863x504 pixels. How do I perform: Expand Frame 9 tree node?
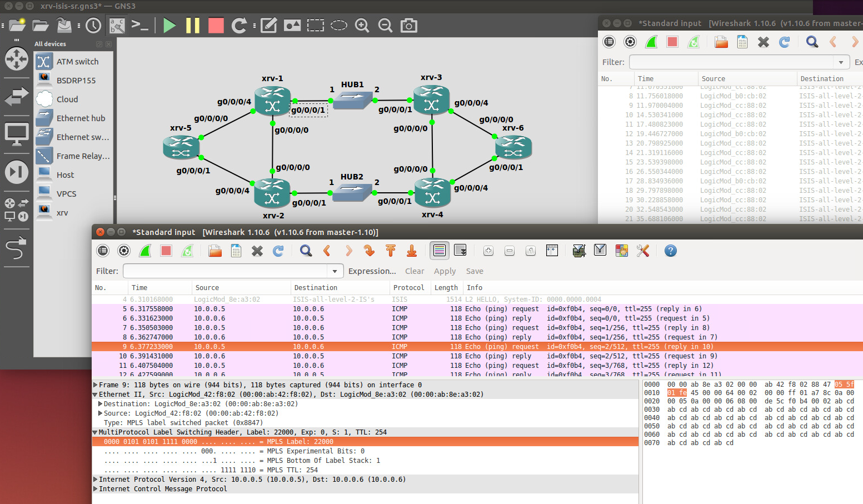point(96,385)
